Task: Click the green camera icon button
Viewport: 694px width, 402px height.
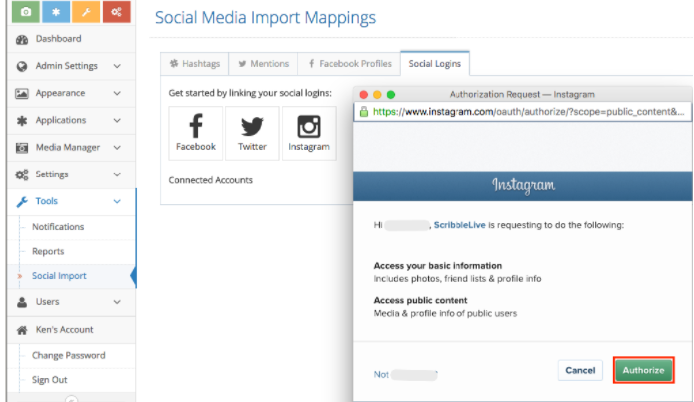Action: coord(26,12)
